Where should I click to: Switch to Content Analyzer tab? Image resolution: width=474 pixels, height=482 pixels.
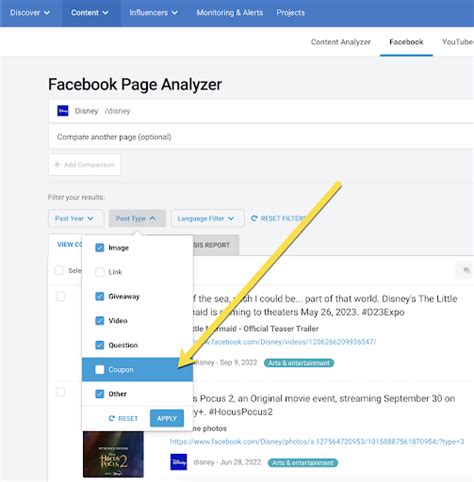[x=341, y=42]
